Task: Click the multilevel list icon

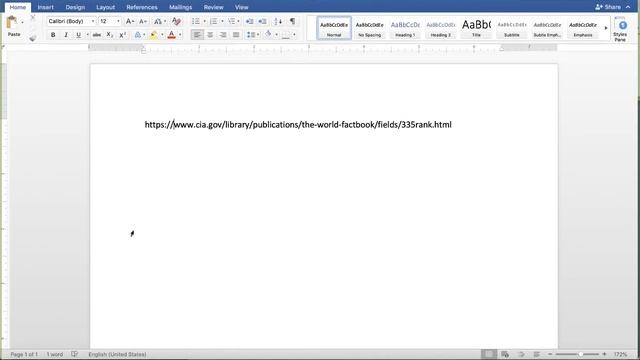Action: tap(231, 21)
